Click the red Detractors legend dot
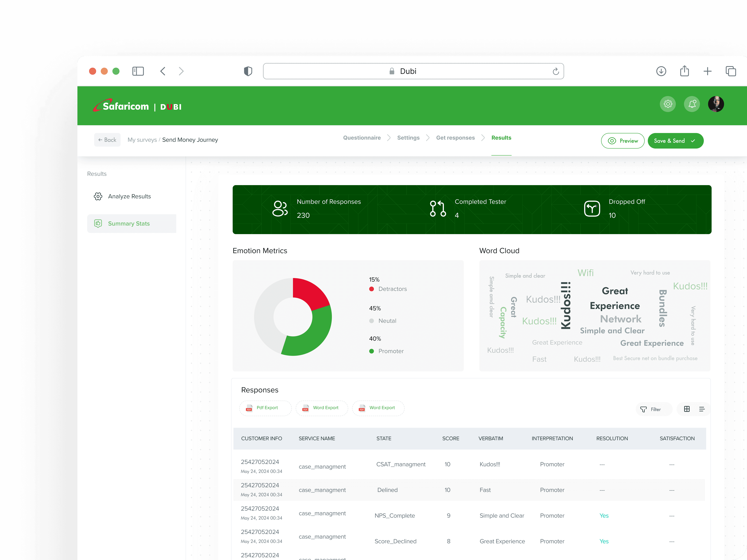The height and width of the screenshot is (560, 747). point(372,289)
